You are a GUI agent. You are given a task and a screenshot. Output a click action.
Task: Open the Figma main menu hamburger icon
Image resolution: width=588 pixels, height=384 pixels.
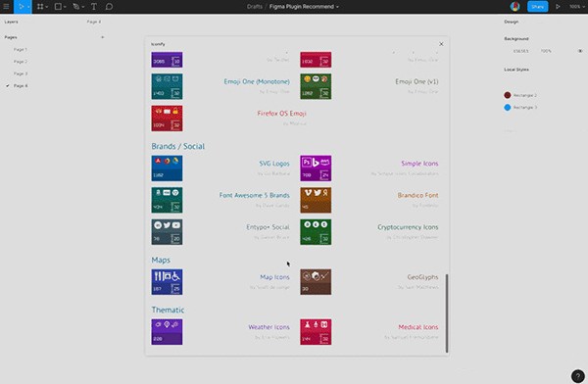(6, 7)
